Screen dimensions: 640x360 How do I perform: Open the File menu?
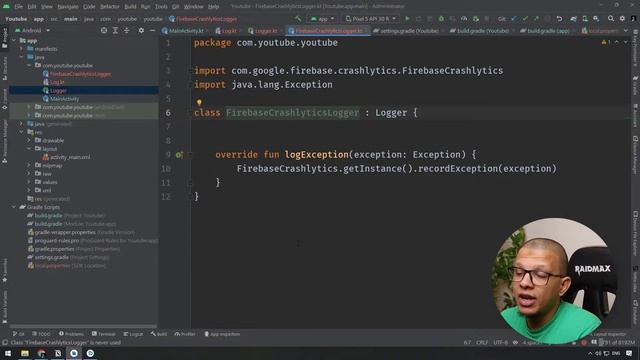[x=18, y=7]
